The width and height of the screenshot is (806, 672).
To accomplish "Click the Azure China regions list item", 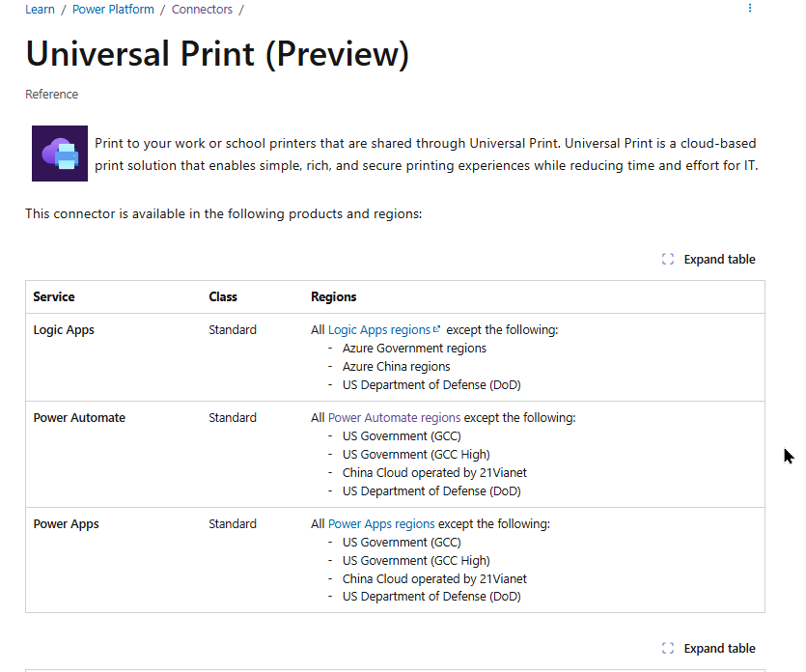I will [x=397, y=367].
